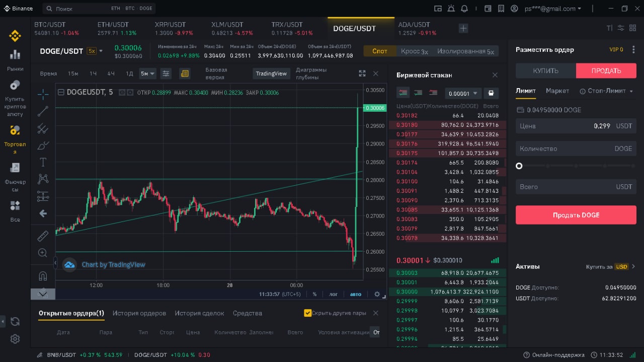Open the text size icon at top right
644x362 pixels.
(609, 28)
